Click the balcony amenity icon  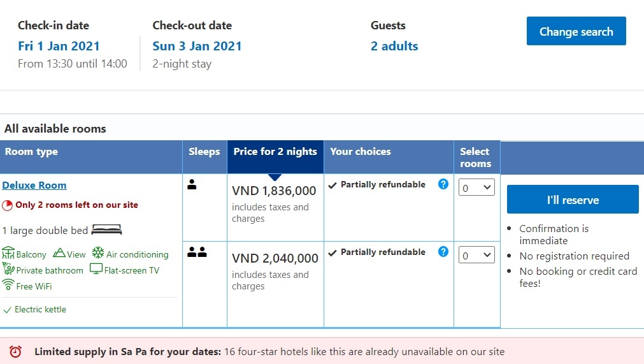pos(8,253)
